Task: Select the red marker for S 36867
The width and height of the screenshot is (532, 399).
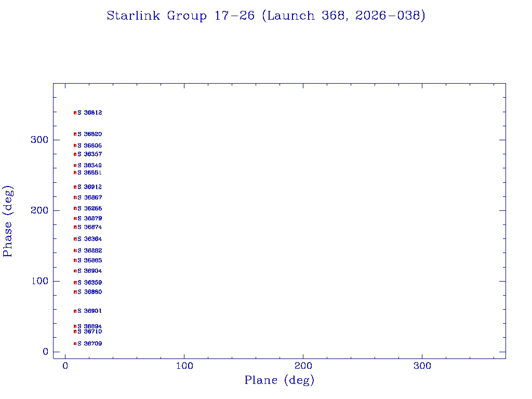Action: (75, 197)
